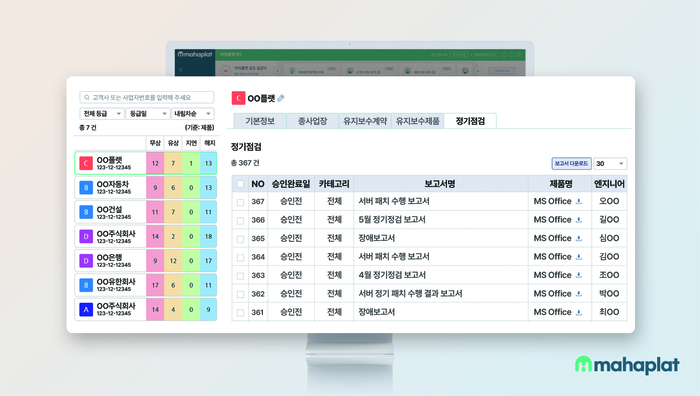Download MS Office file in row 362
Screen dimensions: 700x396
pos(579,294)
